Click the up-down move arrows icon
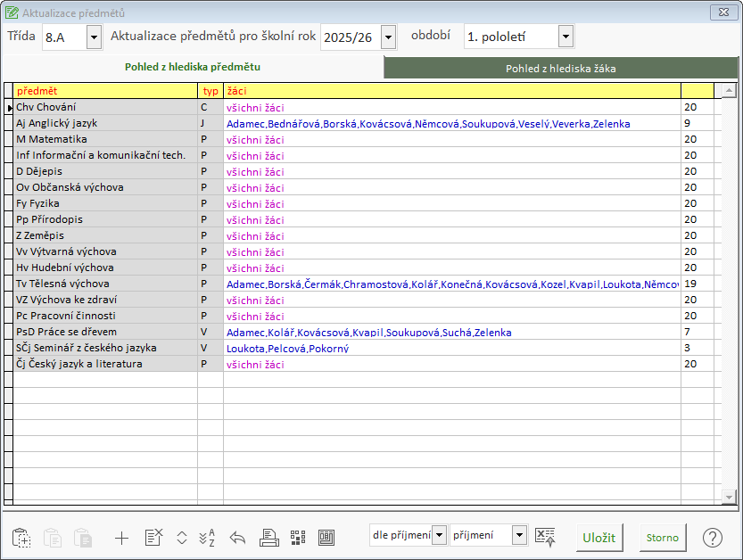Image resolution: width=743 pixels, height=560 pixels. 182,538
